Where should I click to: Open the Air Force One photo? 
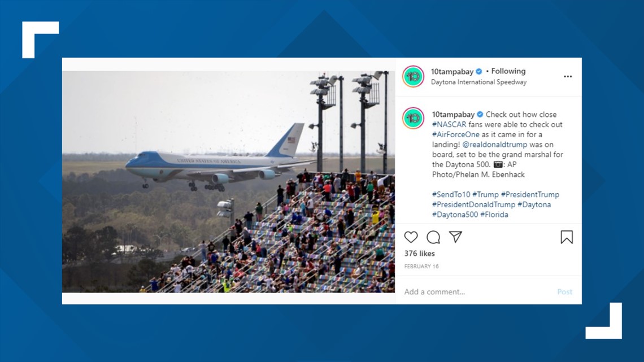pos(228,181)
